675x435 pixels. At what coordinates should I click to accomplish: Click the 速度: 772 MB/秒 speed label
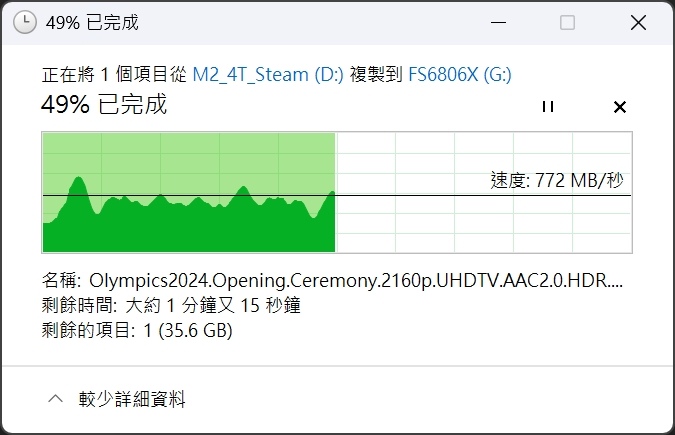[x=557, y=180]
